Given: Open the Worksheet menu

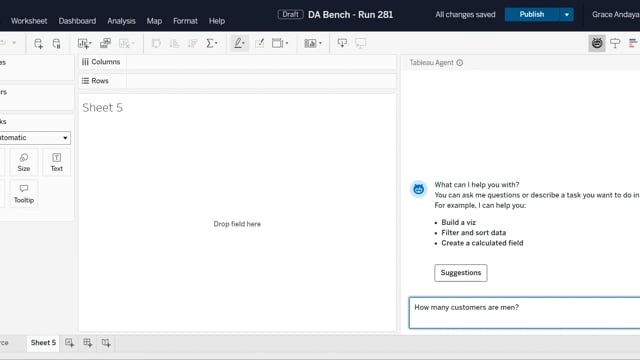Looking at the screenshot, I should click(29, 21).
